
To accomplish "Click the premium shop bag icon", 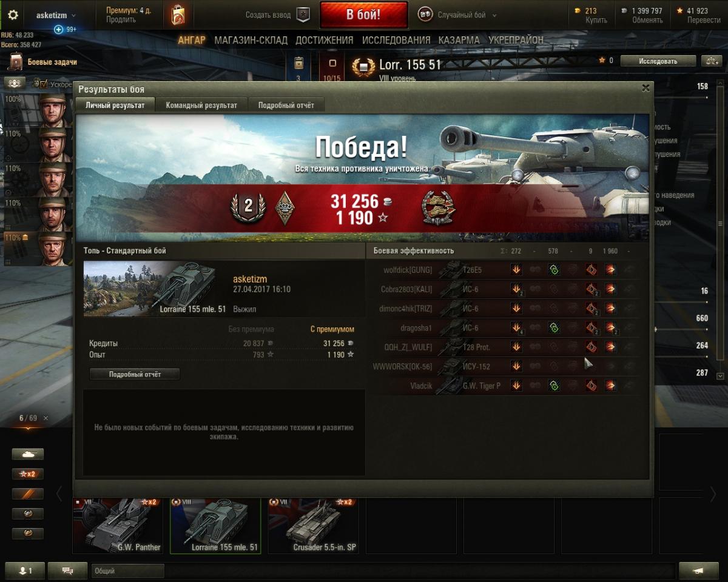I will point(178,15).
